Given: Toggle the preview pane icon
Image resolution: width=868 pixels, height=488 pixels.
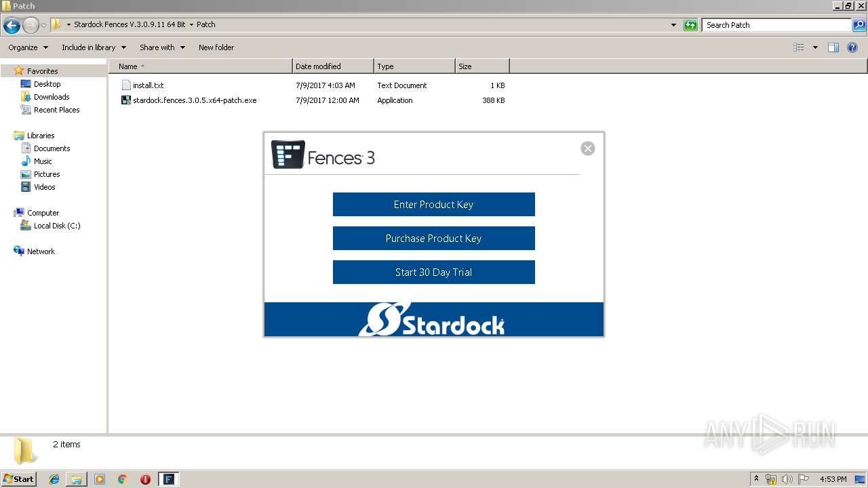Looking at the screenshot, I should click(833, 47).
